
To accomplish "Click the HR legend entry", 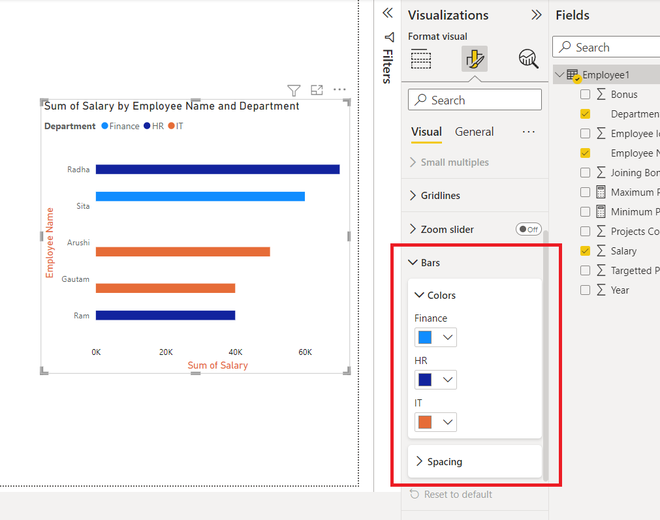I will [x=154, y=126].
